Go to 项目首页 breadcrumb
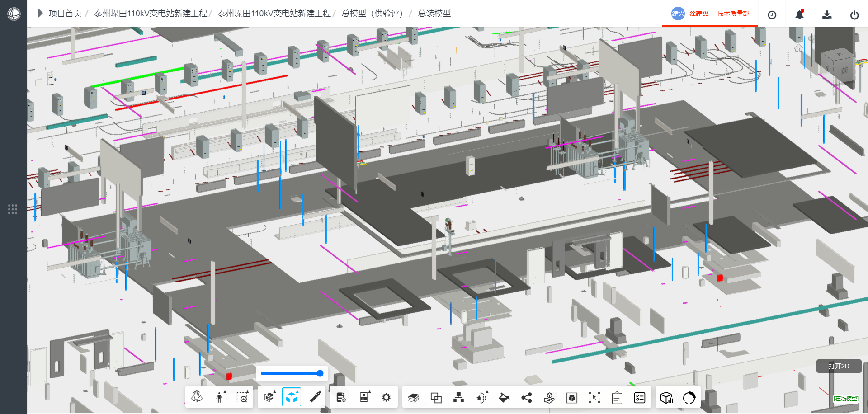Viewport: 868px width, 414px height. pos(65,14)
